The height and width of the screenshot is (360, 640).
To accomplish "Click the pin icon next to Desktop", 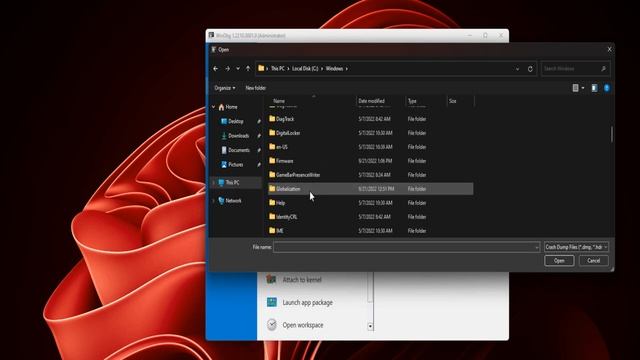I will pos(259,121).
